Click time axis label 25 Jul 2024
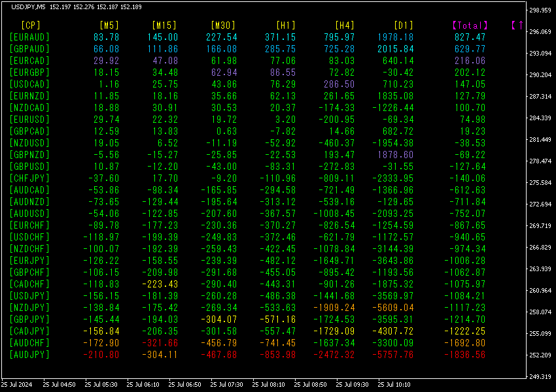 (16, 385)
